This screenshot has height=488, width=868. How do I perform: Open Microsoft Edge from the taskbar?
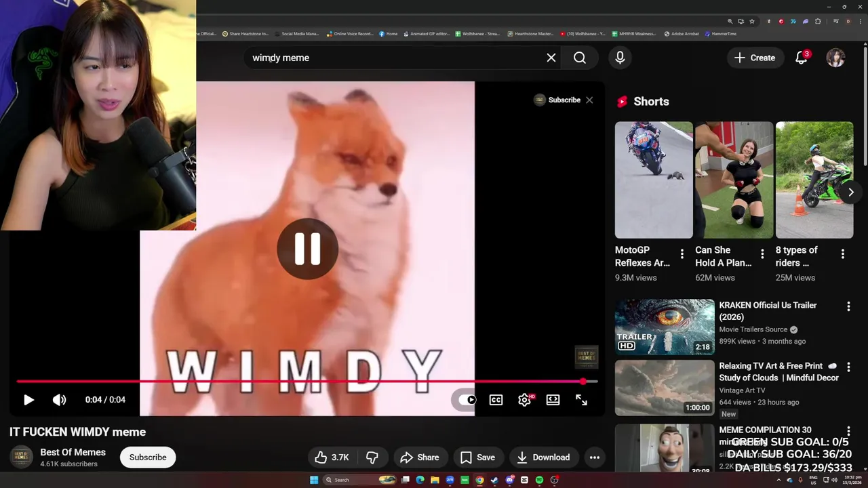(420, 480)
